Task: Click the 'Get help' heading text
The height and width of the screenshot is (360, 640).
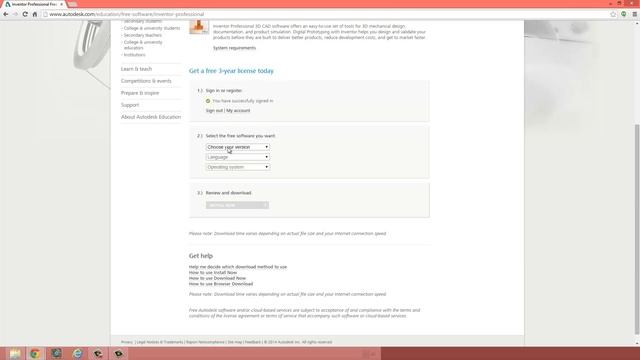Action: [x=201, y=256]
